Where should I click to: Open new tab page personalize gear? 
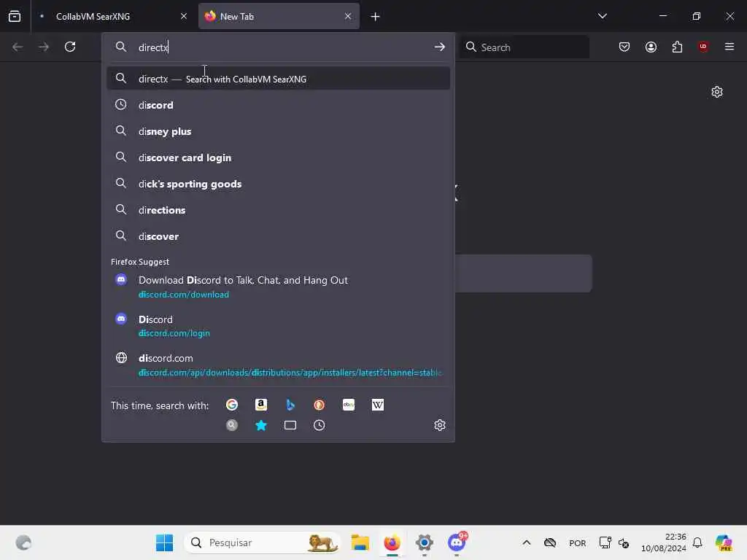click(x=717, y=92)
